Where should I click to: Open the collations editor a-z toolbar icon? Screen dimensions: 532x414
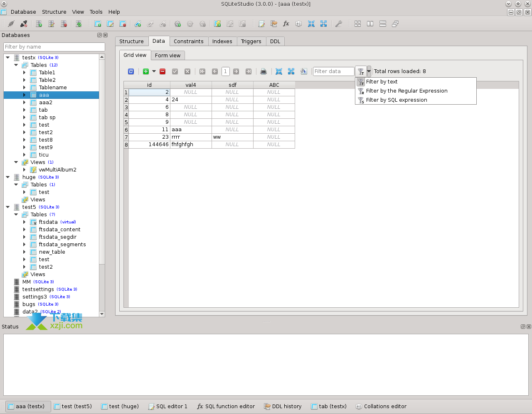tap(298, 24)
